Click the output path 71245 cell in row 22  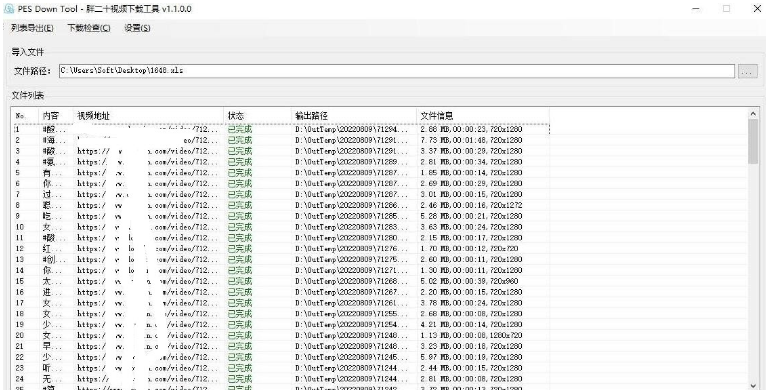point(352,357)
